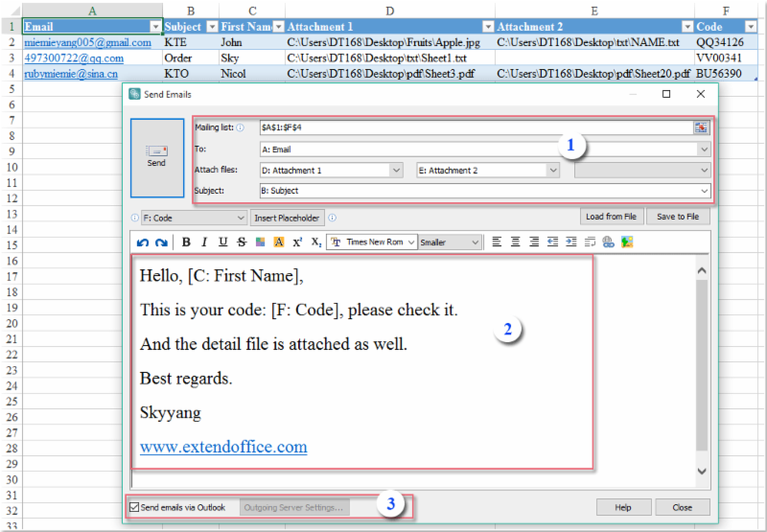Toggle word wrap icon in toolbar
Image resolution: width=767 pixels, height=532 pixels.
pyautogui.click(x=590, y=242)
